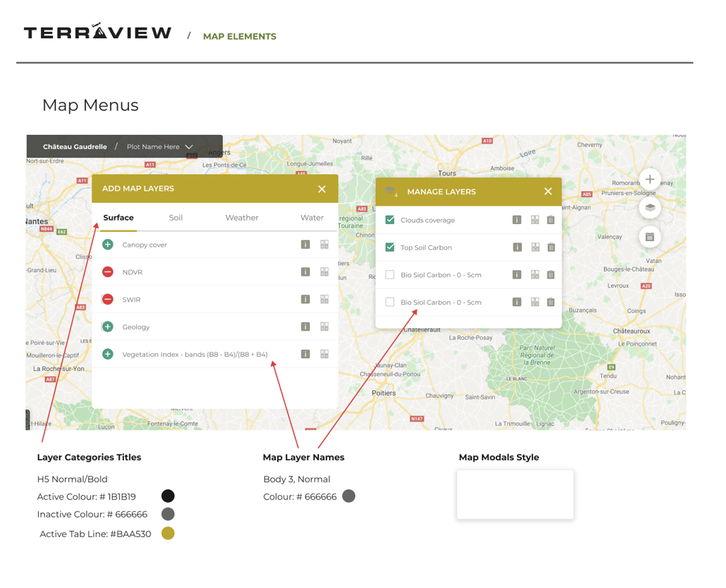Expand the Plot Name Here dropdown chevron

189,146
